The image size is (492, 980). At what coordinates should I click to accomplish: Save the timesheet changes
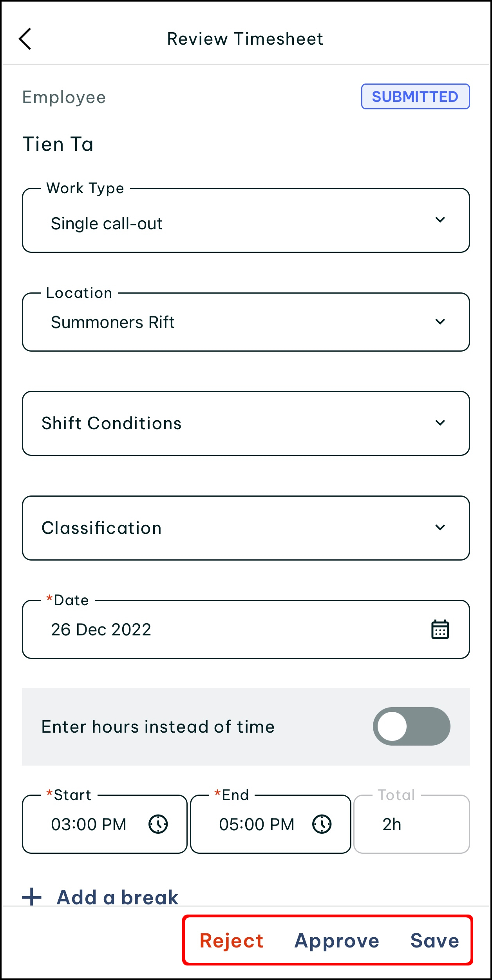pyautogui.click(x=435, y=940)
